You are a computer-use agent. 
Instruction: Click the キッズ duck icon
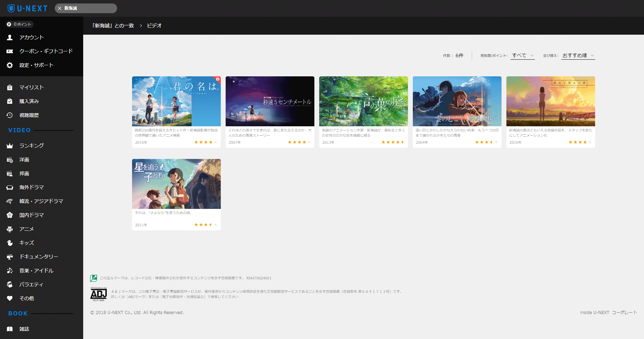(x=10, y=243)
